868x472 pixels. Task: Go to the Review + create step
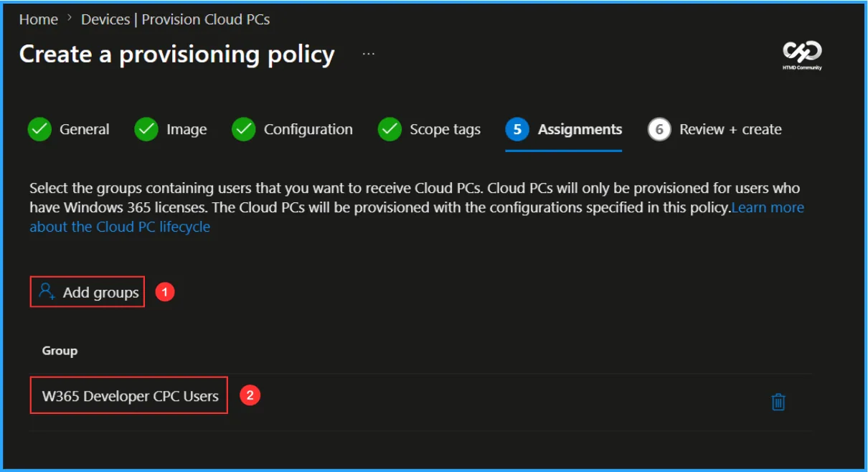tap(714, 130)
